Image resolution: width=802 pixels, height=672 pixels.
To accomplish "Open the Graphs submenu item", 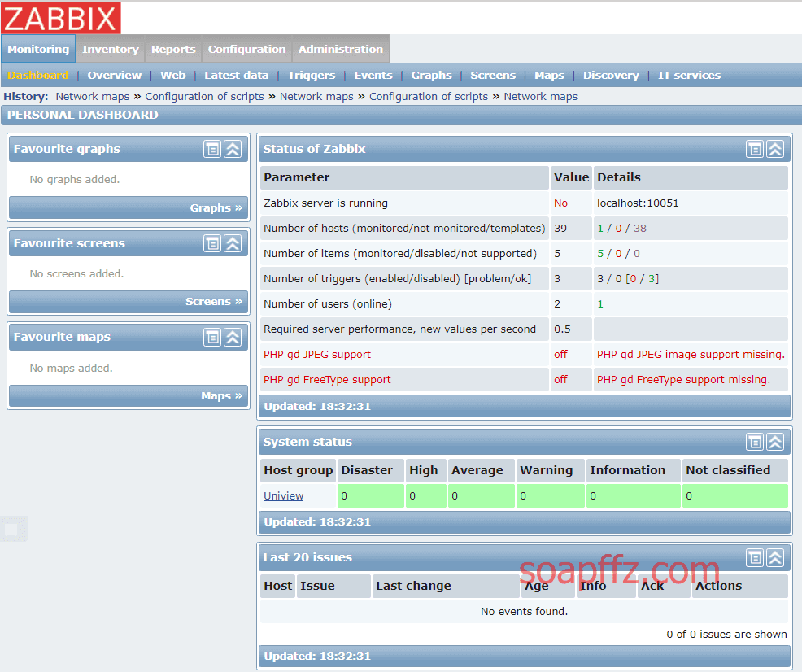I will pos(431,75).
